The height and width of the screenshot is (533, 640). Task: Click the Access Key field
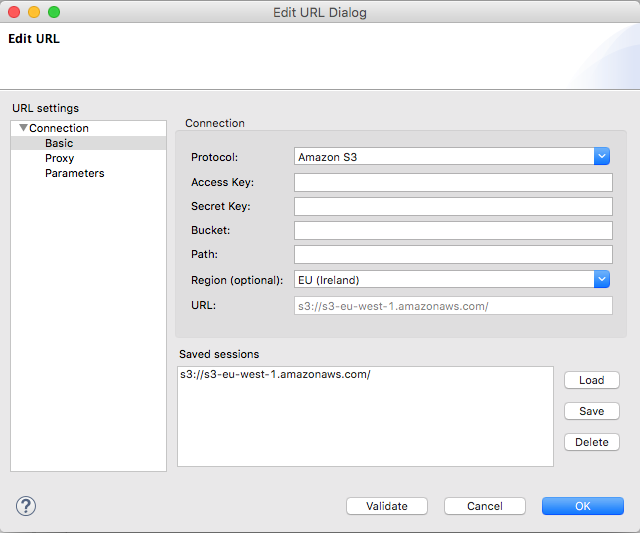pos(452,182)
